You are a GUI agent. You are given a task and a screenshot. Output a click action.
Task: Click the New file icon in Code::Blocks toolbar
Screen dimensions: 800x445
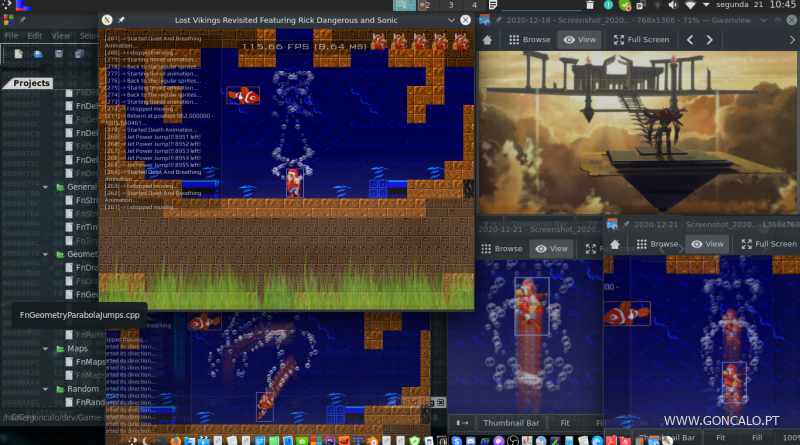19,54
